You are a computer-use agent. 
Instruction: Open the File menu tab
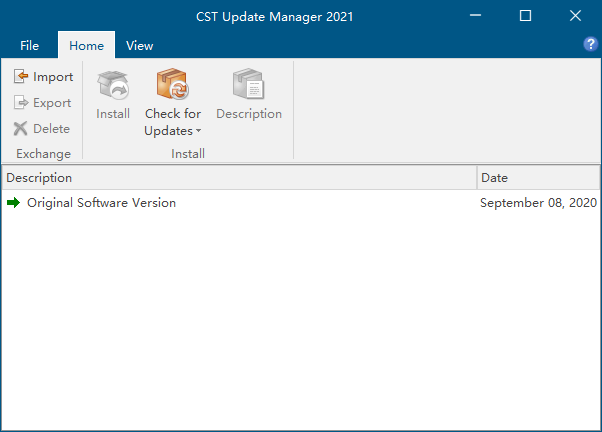click(x=30, y=46)
